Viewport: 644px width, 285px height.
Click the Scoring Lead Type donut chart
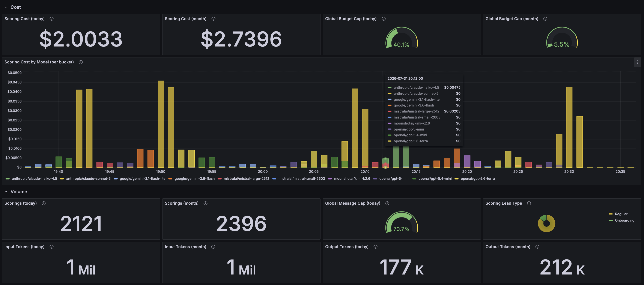pyautogui.click(x=546, y=223)
